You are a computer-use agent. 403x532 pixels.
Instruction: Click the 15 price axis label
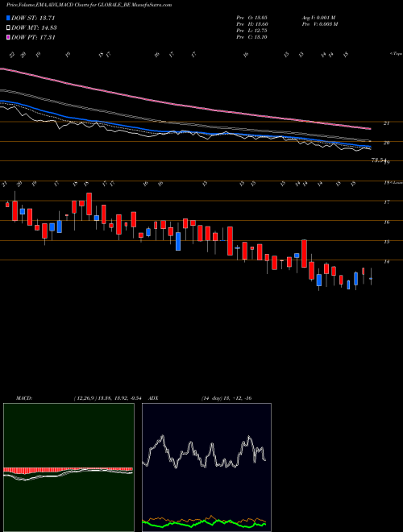coord(386,242)
